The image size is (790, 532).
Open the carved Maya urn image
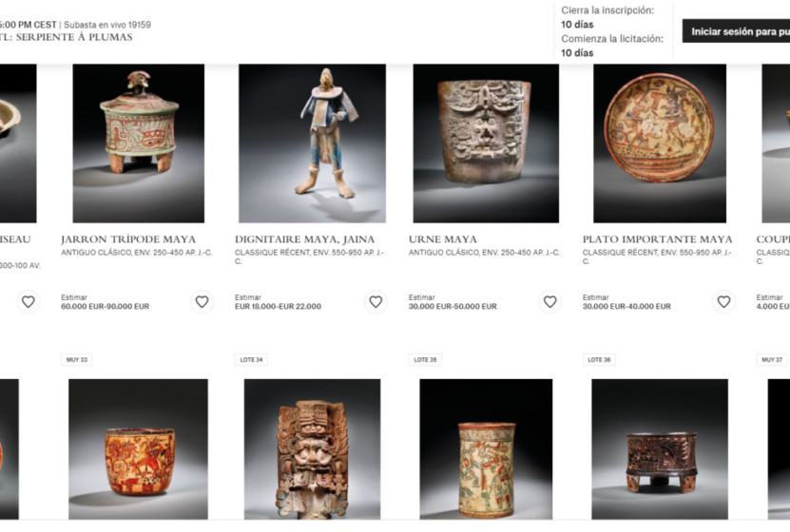pyautogui.click(x=486, y=143)
